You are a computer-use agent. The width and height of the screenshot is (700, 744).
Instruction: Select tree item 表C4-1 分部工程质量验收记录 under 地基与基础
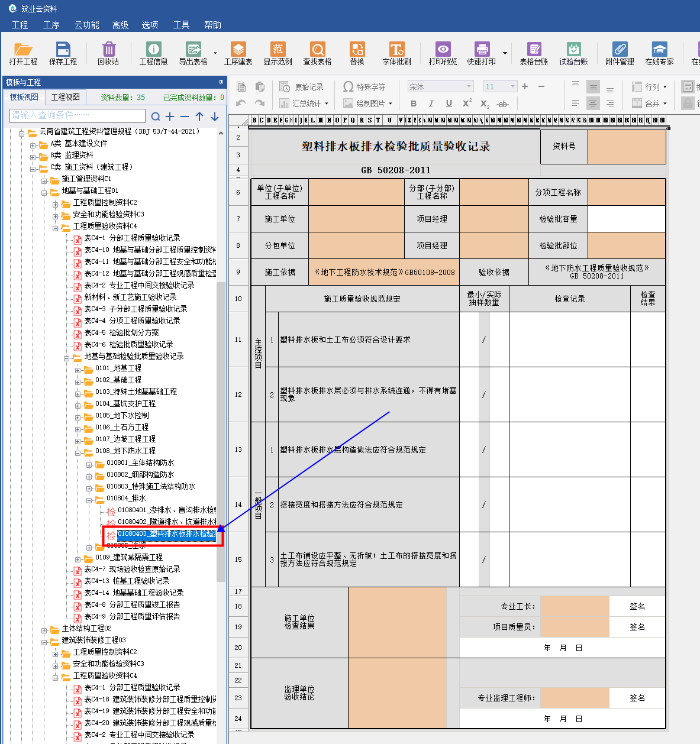point(132,238)
